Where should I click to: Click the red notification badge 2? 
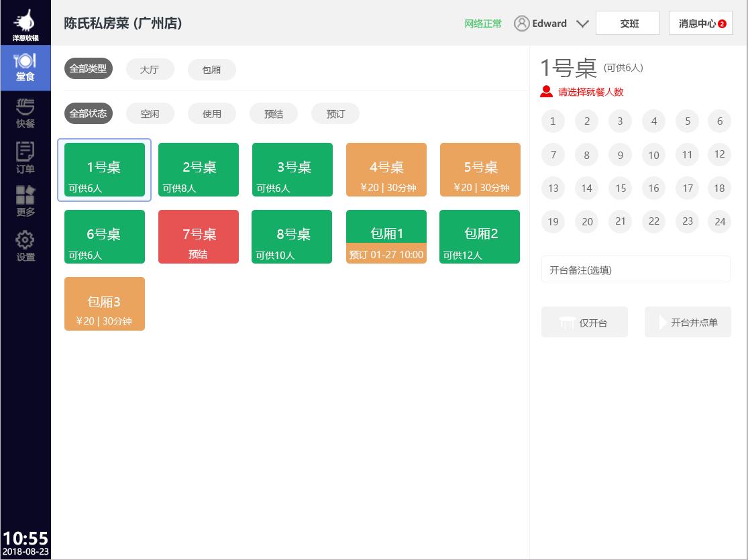click(x=722, y=24)
